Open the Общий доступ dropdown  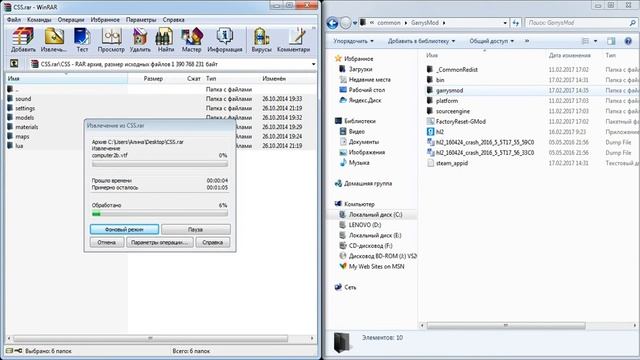point(491,41)
